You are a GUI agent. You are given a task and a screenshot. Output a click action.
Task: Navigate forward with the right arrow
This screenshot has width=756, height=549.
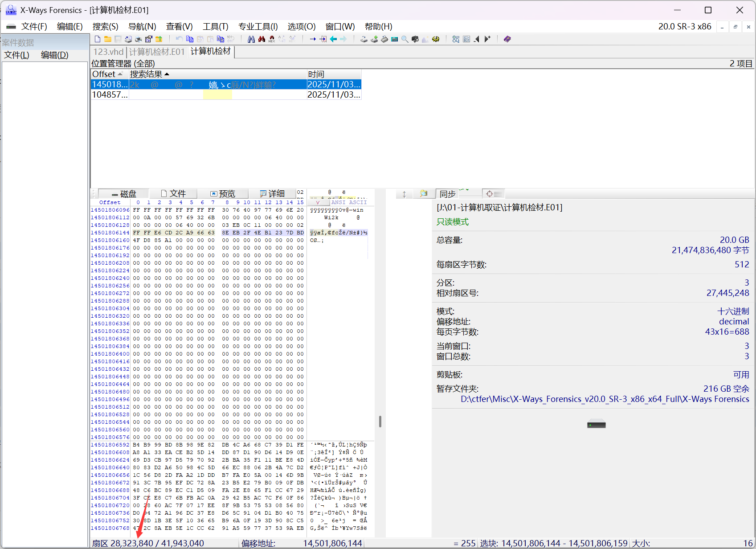343,39
